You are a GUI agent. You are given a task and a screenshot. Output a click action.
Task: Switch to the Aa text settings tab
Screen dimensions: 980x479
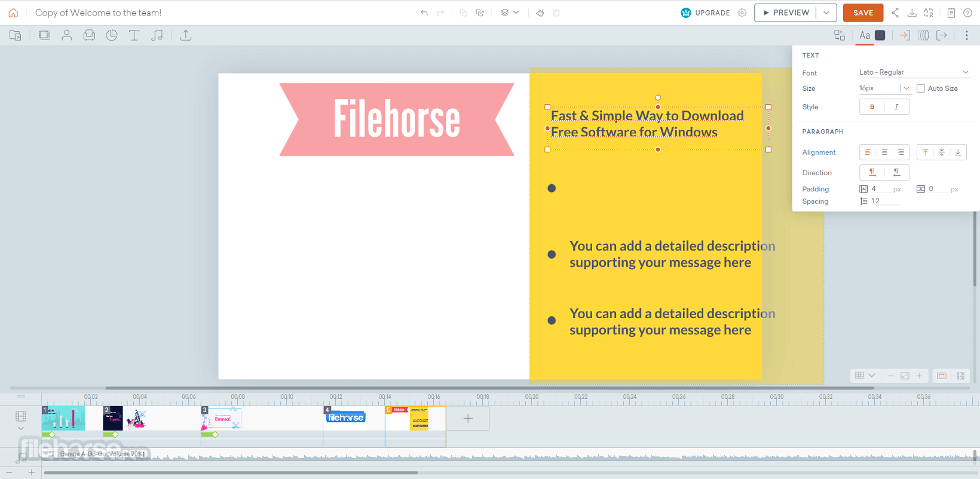coord(865,35)
